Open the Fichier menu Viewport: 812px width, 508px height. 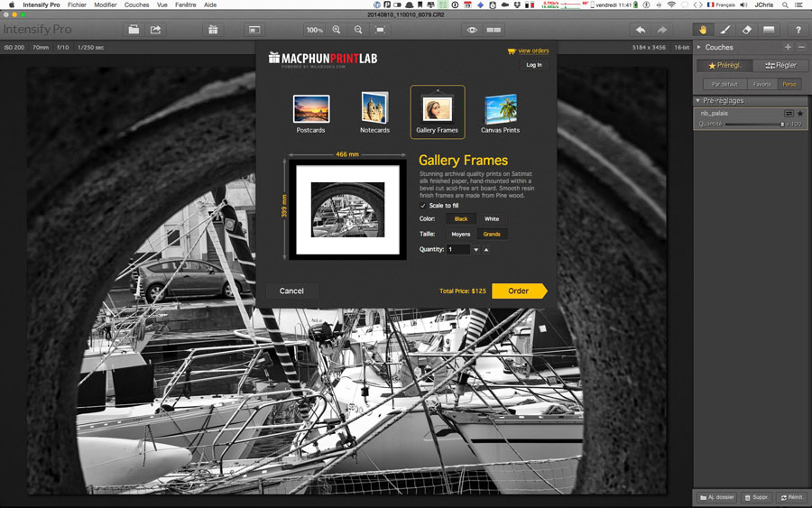77,5
